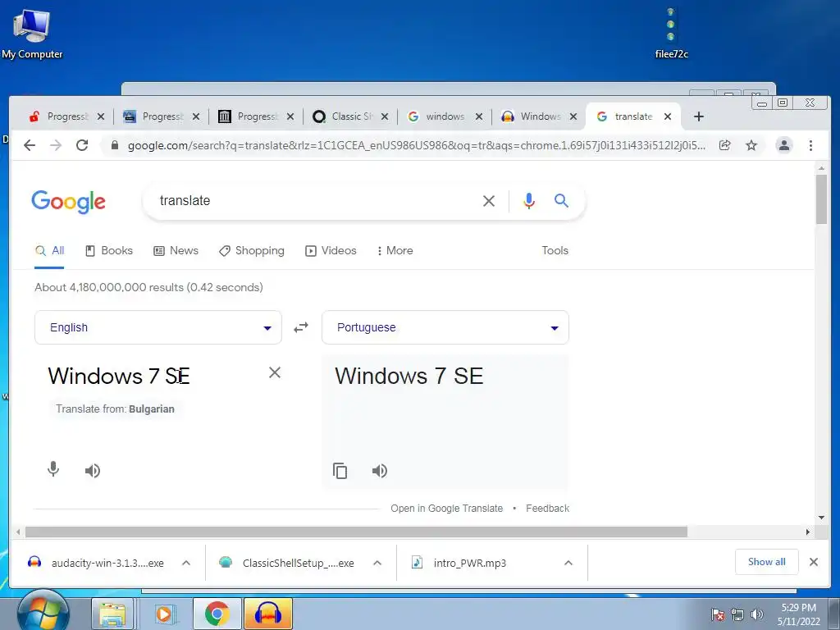This screenshot has width=840, height=630.
Task: Click the Chrome address bar URL
Action: [416, 145]
